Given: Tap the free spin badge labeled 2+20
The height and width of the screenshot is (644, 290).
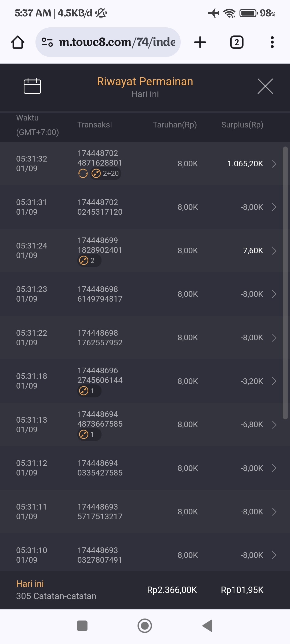Looking at the screenshot, I should coord(106,174).
